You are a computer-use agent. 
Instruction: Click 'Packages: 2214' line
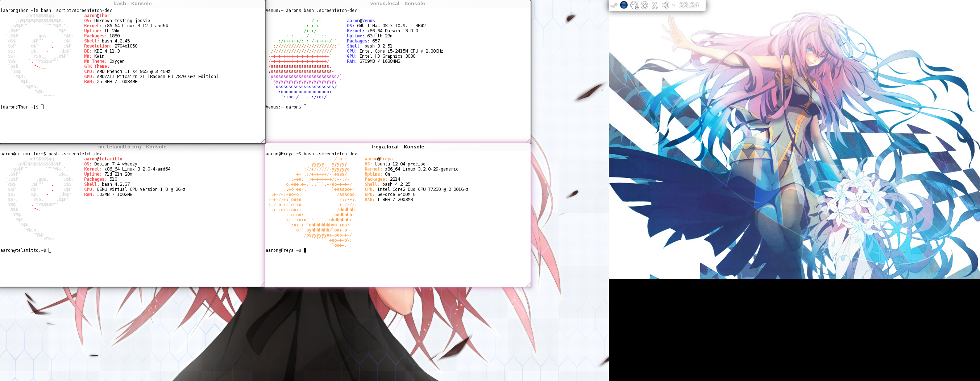click(382, 180)
